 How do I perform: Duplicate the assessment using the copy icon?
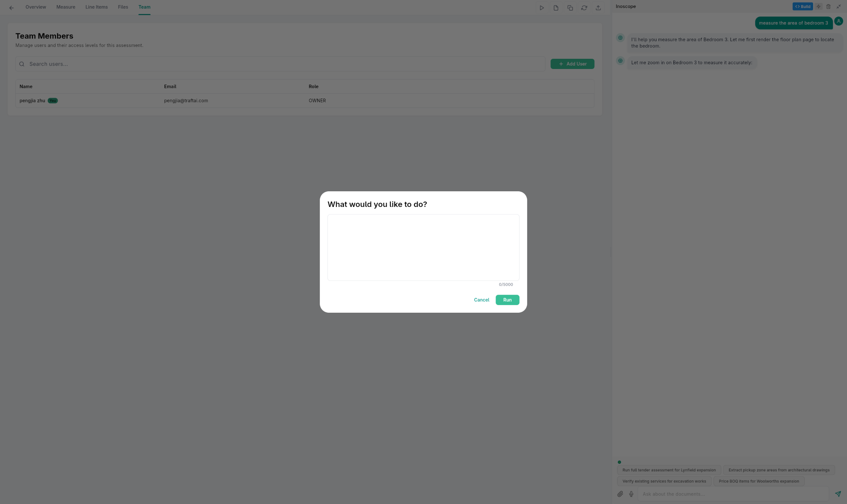tap(570, 8)
